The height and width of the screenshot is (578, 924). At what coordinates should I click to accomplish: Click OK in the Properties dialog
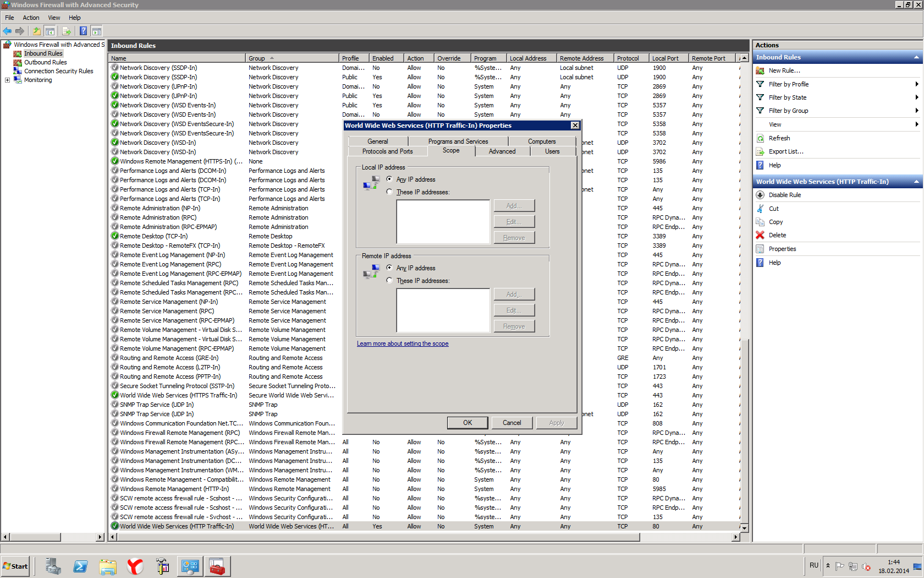point(468,423)
